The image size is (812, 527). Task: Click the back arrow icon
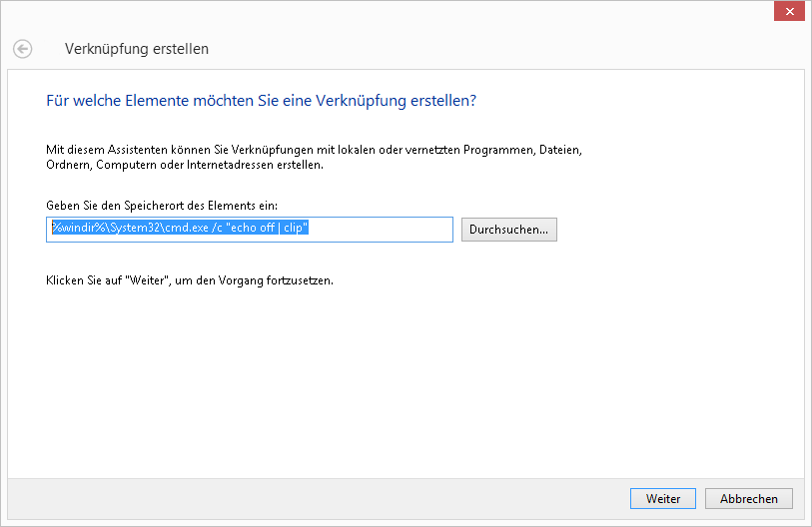pyautogui.click(x=22, y=48)
